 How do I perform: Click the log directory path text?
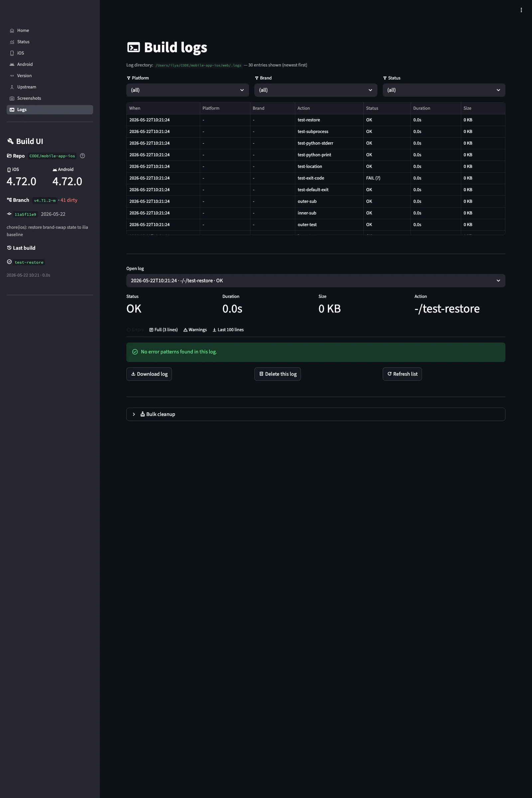pyautogui.click(x=199, y=65)
